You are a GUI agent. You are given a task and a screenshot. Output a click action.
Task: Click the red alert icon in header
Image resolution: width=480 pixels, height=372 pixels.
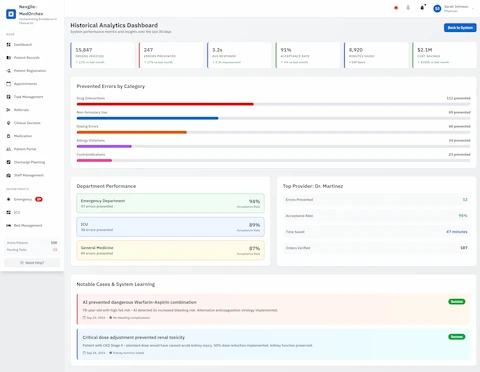[x=396, y=8]
